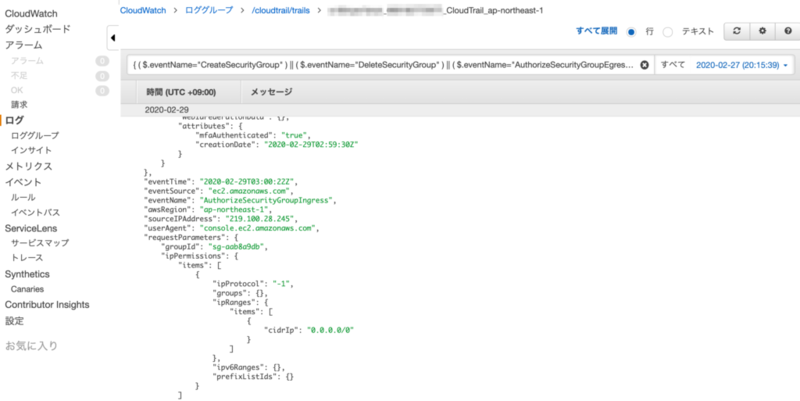
Task: Click the すべて time range option
Action: pos(672,65)
